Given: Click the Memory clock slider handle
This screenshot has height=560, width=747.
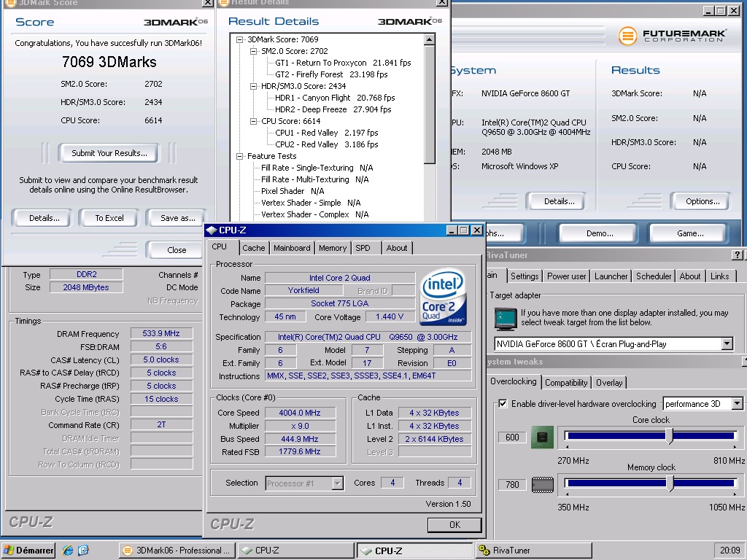Looking at the screenshot, I should tap(670, 483).
